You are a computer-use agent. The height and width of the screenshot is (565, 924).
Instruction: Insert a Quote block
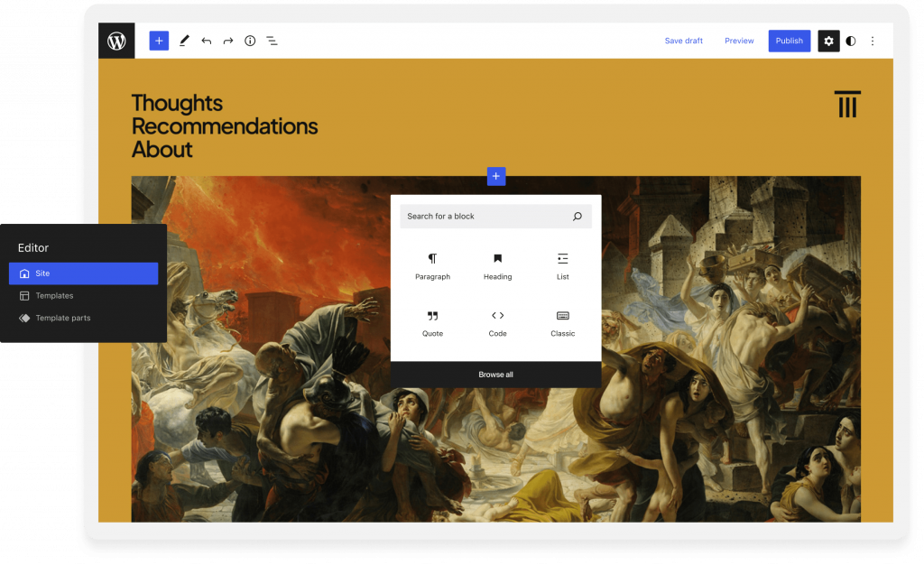[x=432, y=323]
